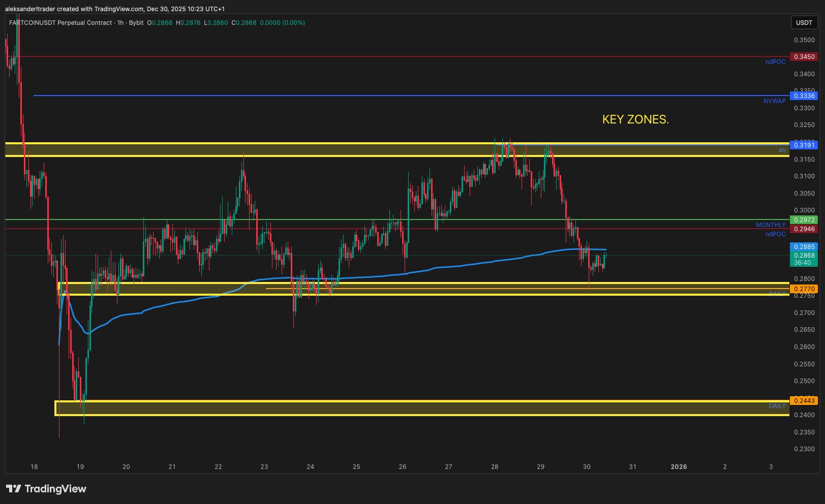Click the TradingView logo at the bottom
This screenshot has height=504, width=825.
46,489
